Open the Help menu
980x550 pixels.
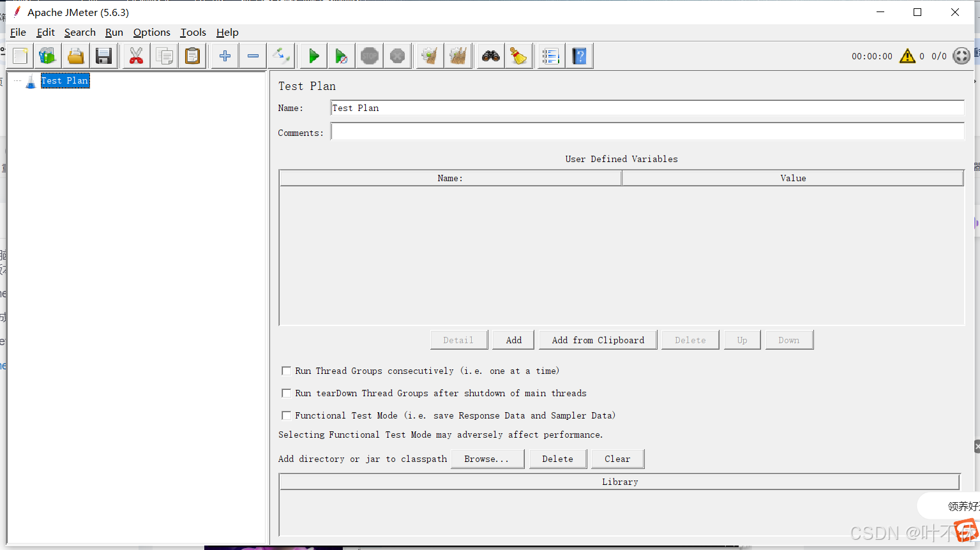click(227, 33)
